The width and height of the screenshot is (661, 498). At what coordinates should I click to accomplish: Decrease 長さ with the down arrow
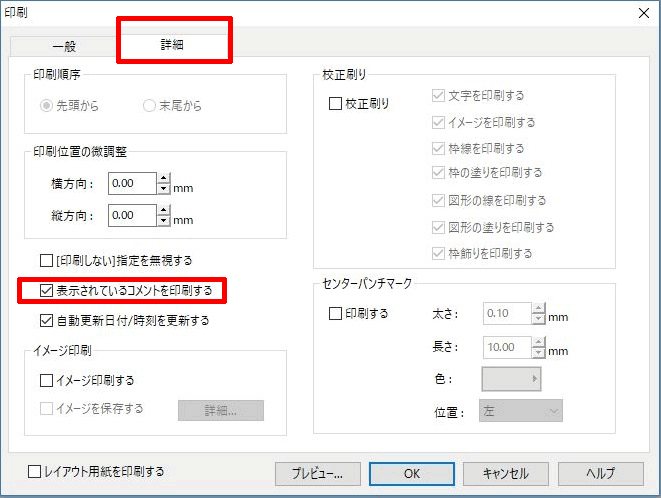point(538,353)
